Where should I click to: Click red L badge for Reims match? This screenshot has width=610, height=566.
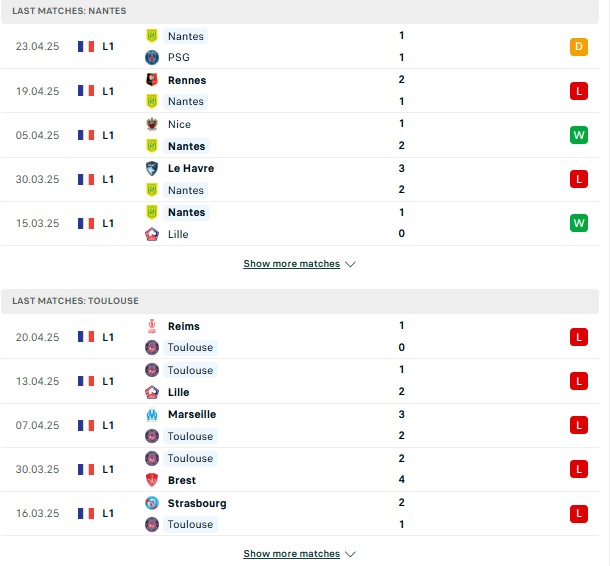pyautogui.click(x=578, y=337)
